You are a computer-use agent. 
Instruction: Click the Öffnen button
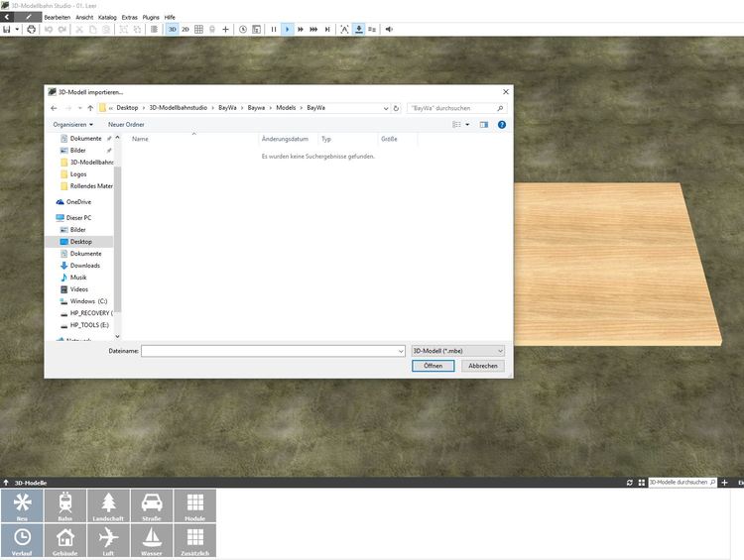coord(433,366)
